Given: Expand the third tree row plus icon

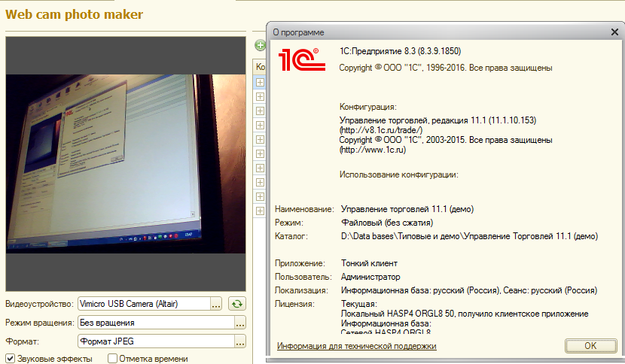Looking at the screenshot, I should point(260,111).
